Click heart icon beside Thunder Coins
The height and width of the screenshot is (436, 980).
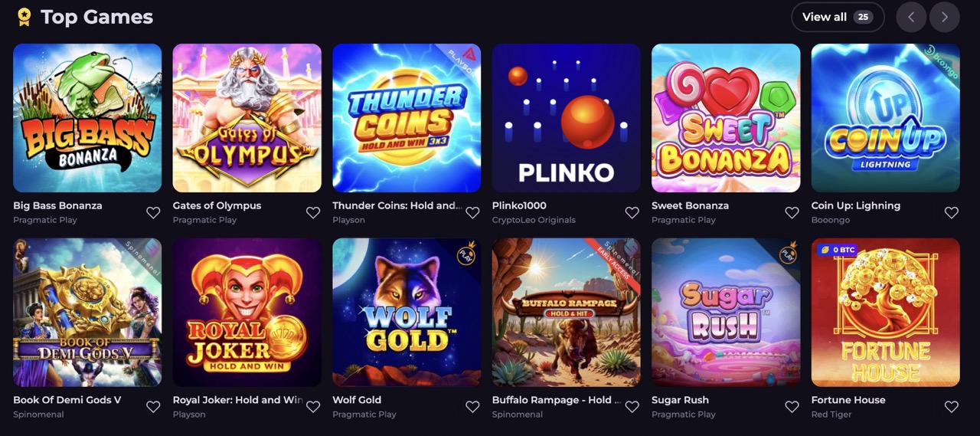(x=472, y=212)
